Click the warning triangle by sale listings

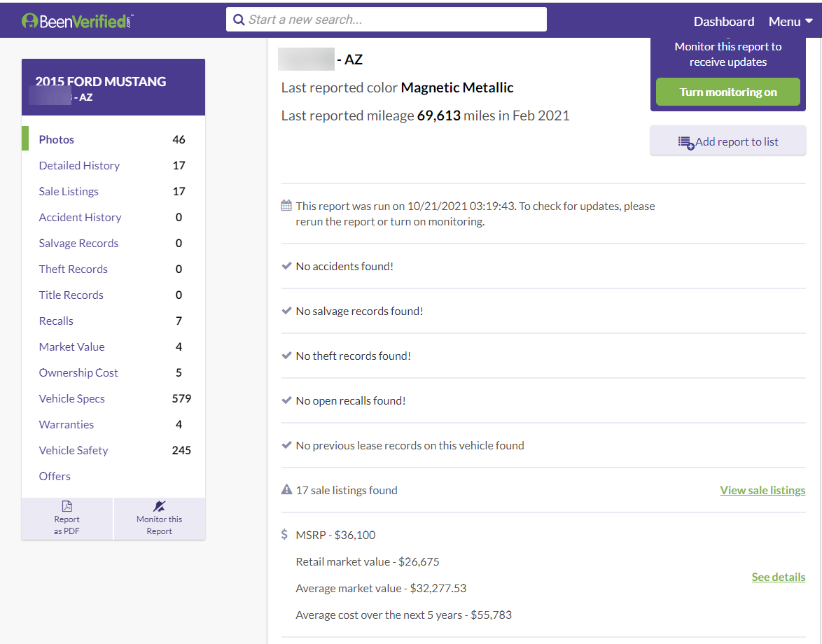[x=286, y=490]
